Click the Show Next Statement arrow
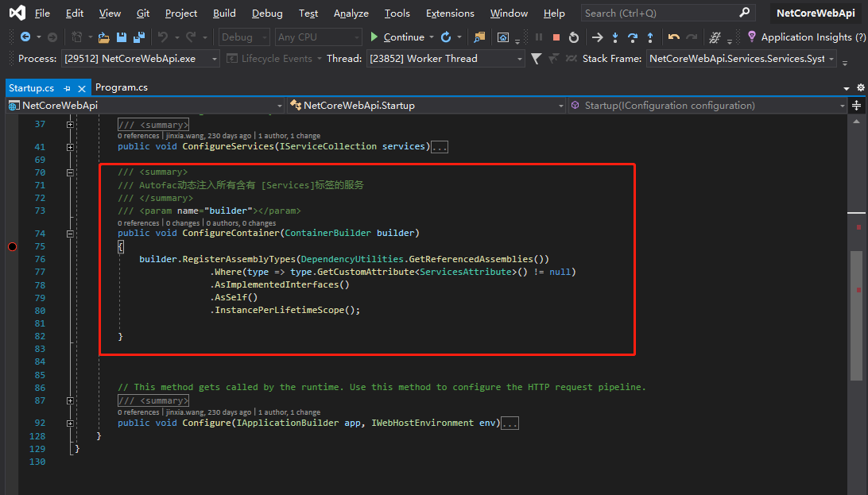 [598, 37]
